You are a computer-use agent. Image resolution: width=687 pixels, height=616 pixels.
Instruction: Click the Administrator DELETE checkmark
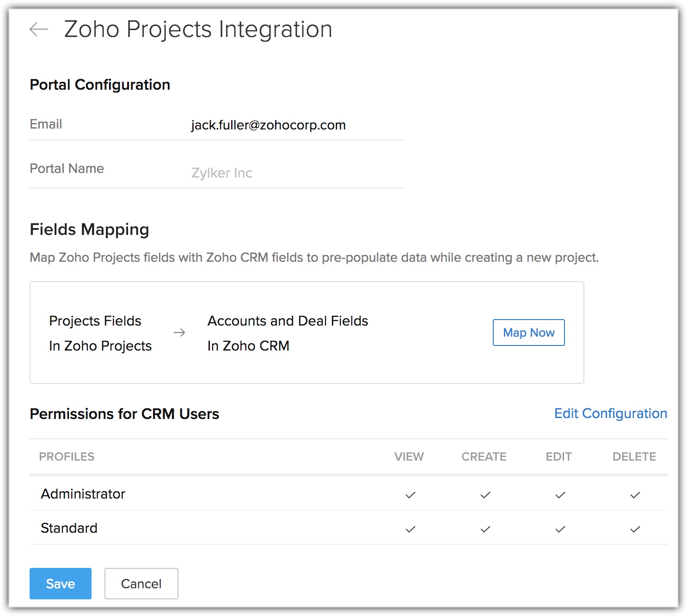(x=635, y=495)
